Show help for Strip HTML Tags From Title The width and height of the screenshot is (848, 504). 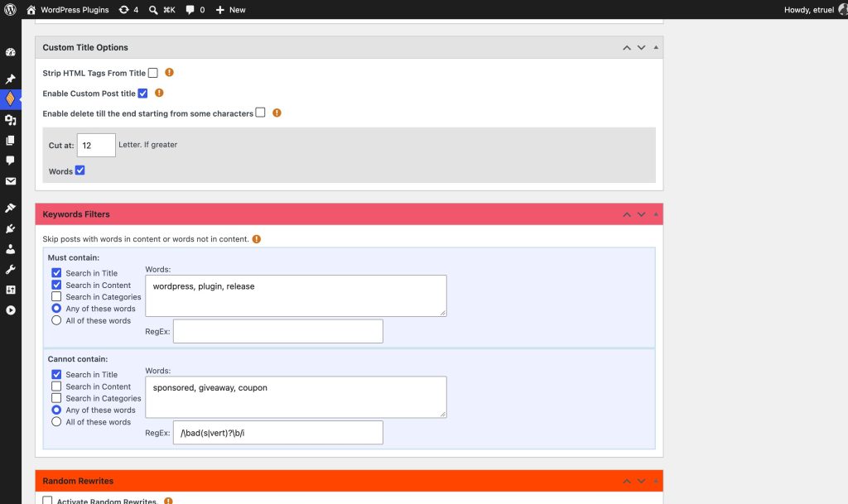click(x=169, y=72)
